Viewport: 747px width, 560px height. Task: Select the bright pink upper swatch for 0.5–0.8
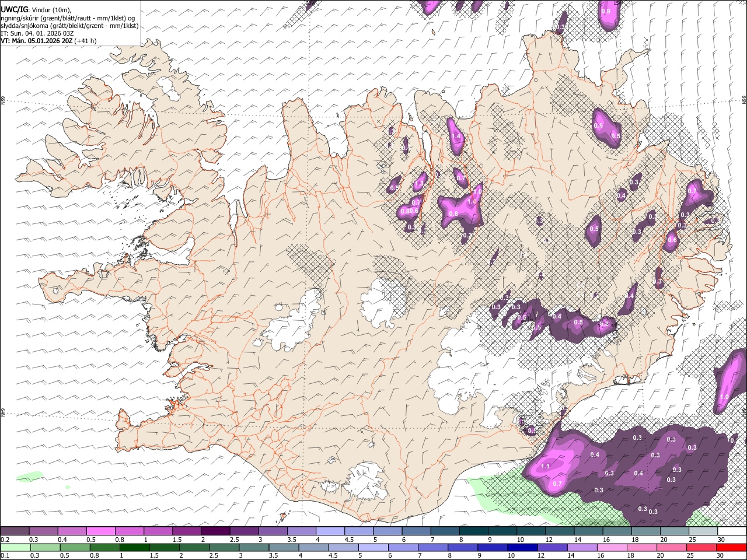[100, 531]
